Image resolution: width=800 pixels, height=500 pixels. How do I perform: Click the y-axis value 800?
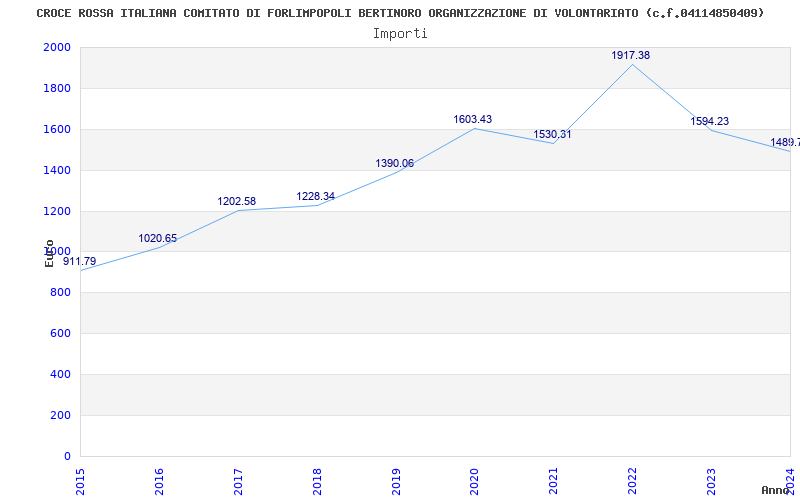tap(60, 293)
